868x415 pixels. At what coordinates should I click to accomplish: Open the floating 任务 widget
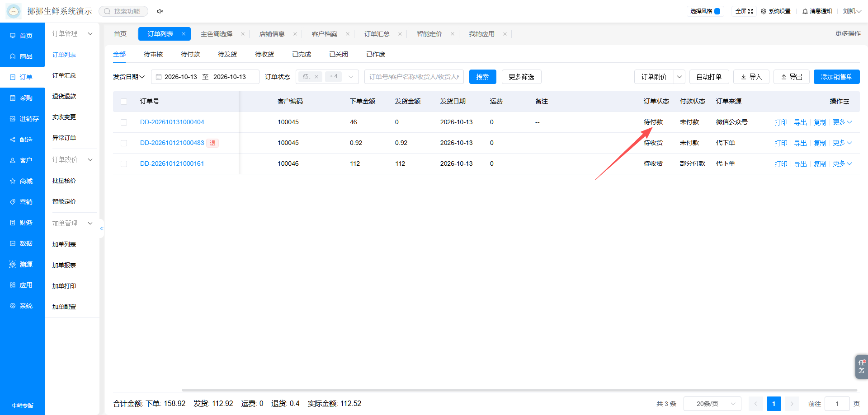pyautogui.click(x=861, y=367)
